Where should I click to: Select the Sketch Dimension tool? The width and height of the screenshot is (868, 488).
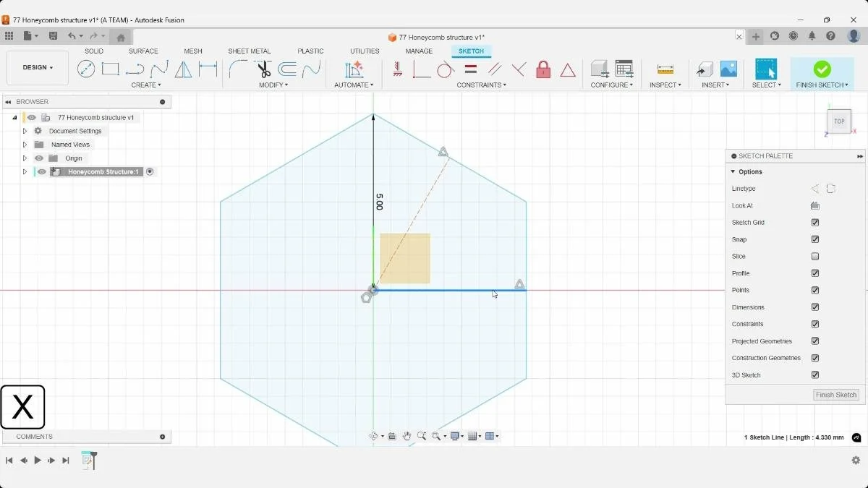pyautogui.click(x=208, y=69)
